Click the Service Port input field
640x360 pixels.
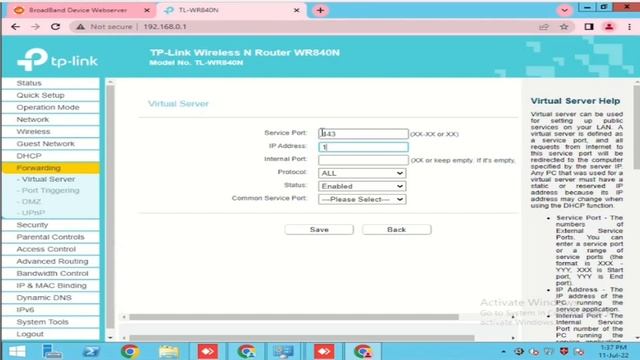click(363, 134)
